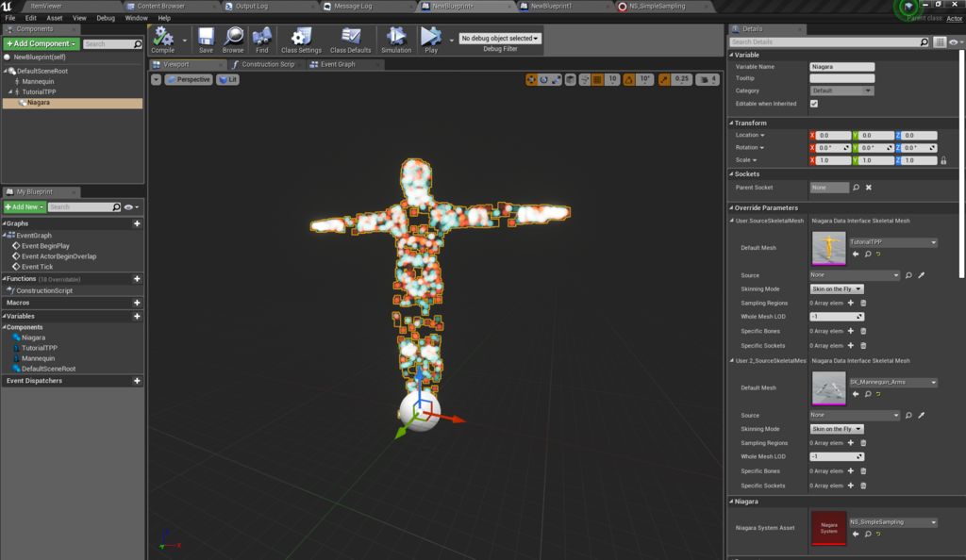
Task: Click Variable Name Niagara text field
Action: point(841,66)
